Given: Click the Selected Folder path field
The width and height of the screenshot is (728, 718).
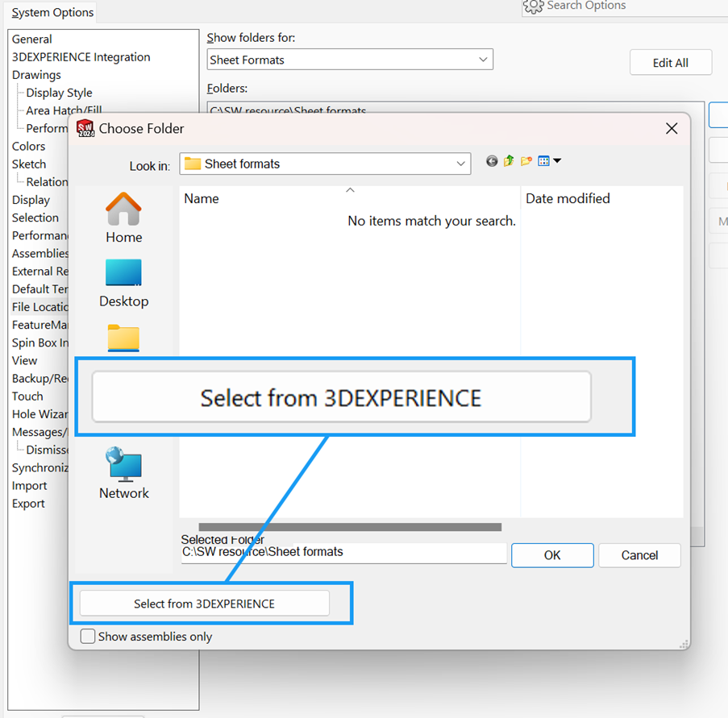Looking at the screenshot, I should pyautogui.click(x=343, y=552).
